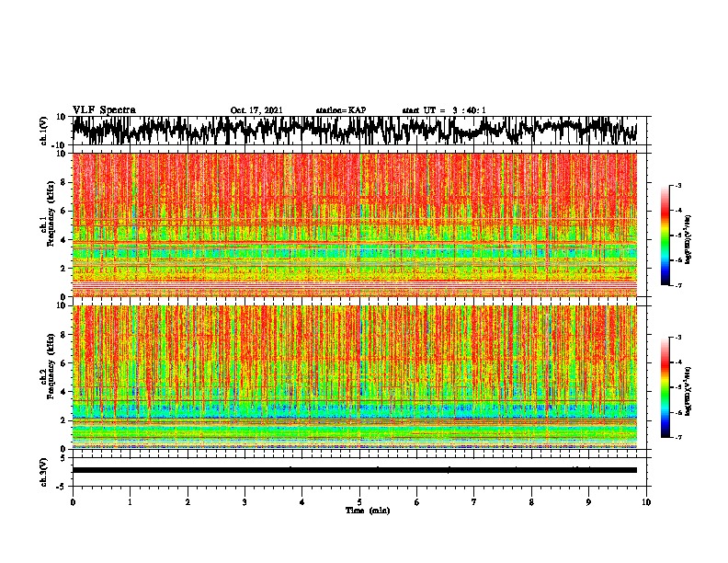The width and height of the screenshot is (728, 563).
Task: Click the time axis tick label "8"
Action: pos(531,502)
